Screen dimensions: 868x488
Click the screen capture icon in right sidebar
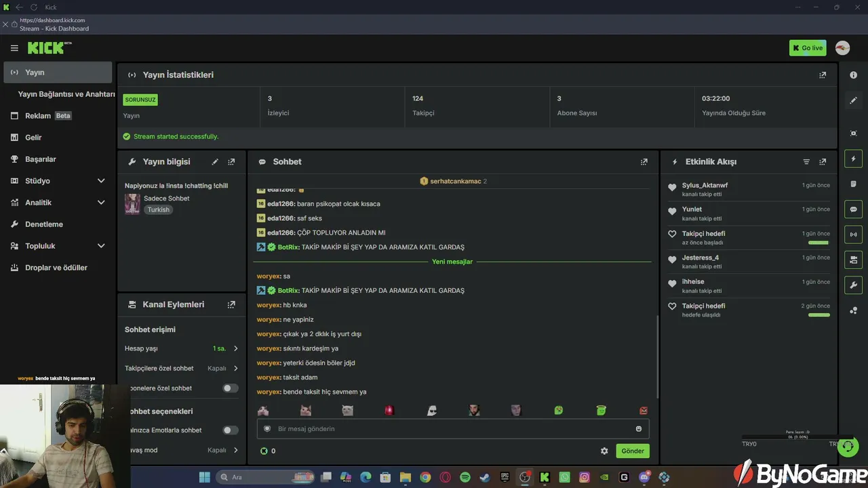(x=854, y=134)
